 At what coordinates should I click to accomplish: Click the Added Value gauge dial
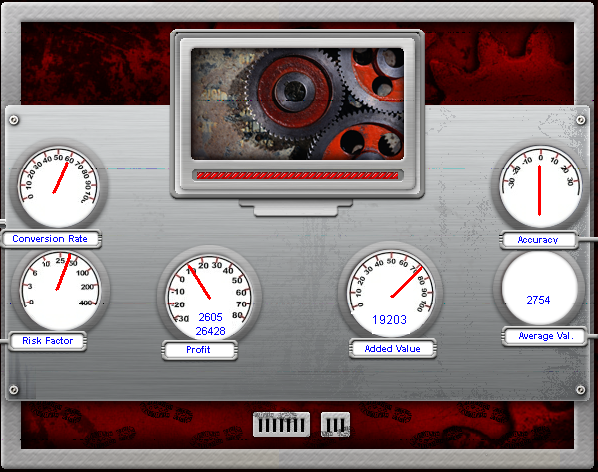click(x=391, y=293)
